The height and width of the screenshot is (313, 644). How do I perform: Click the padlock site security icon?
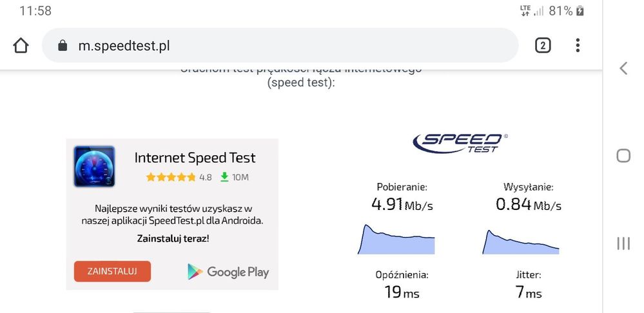(x=63, y=46)
